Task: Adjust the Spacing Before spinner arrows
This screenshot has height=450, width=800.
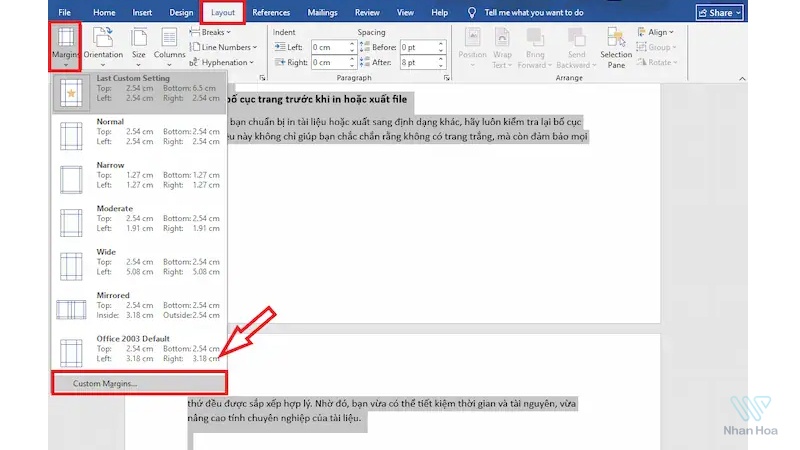Action: click(x=441, y=47)
